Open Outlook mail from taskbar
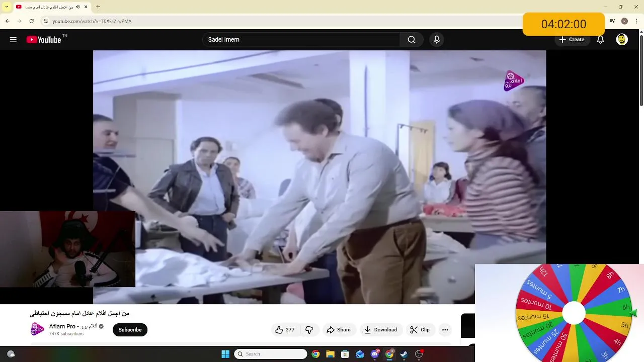 tap(360, 354)
